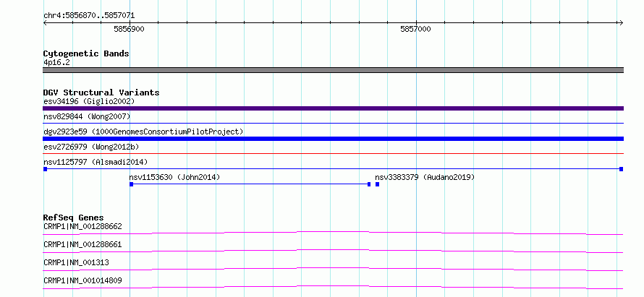Click the 5857000 ruler coordinate
The height and width of the screenshot is (297, 644).
[x=415, y=29]
